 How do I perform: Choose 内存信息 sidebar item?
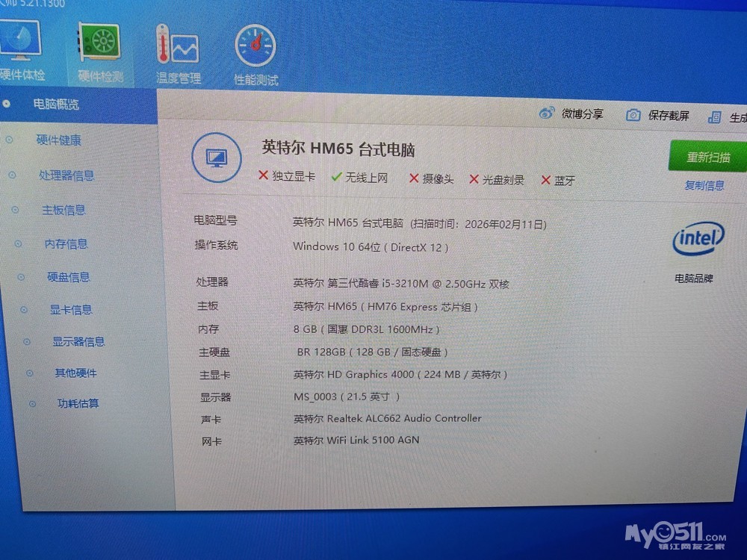tap(66, 243)
